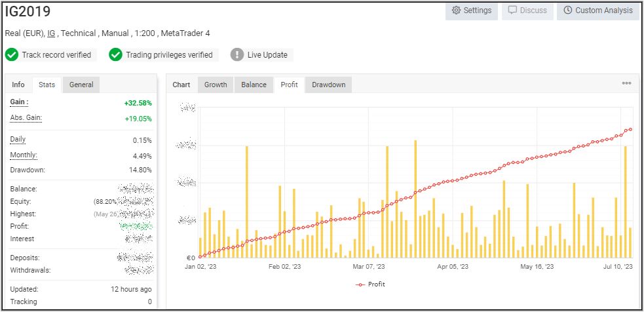The height and width of the screenshot is (312, 644).
Task: Select the Profit chart tab
Action: point(289,85)
